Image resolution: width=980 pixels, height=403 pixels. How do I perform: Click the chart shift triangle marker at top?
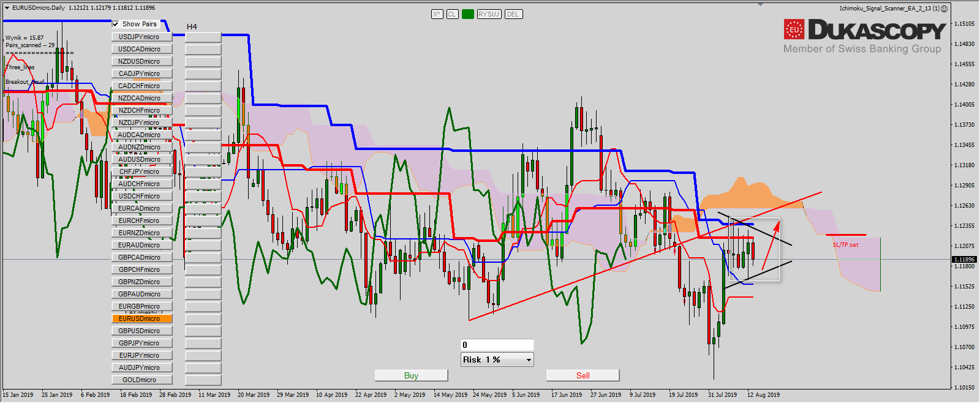pos(760,4)
